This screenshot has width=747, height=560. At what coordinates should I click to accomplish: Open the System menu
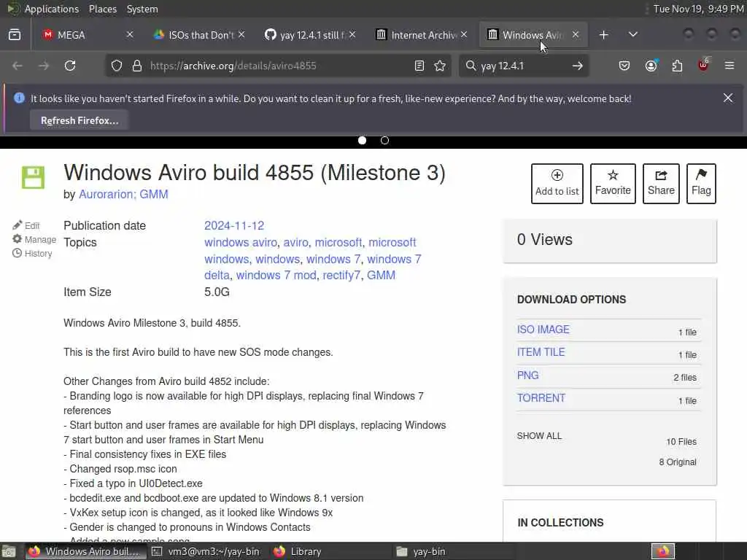142,9
